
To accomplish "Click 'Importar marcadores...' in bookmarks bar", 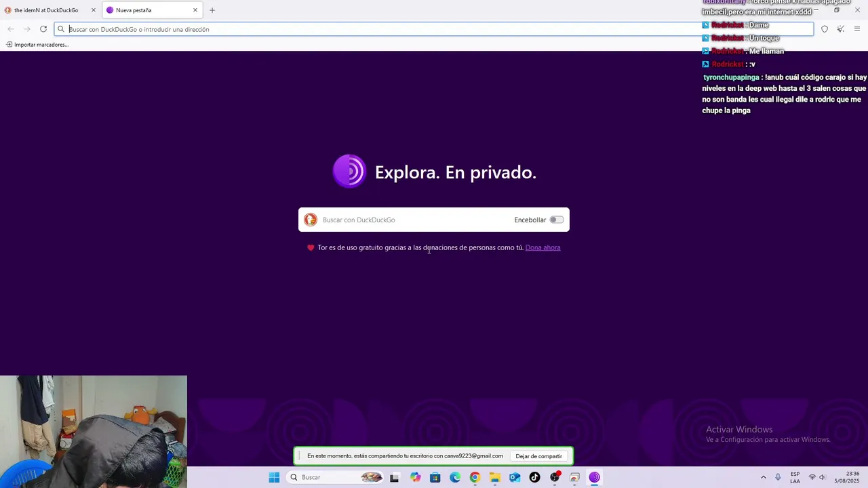I will tap(37, 45).
